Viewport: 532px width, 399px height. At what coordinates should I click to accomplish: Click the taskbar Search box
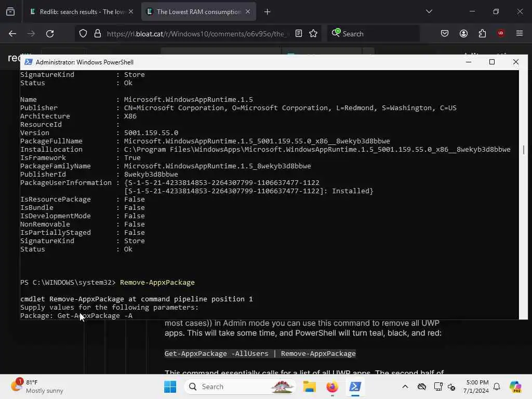(x=240, y=387)
